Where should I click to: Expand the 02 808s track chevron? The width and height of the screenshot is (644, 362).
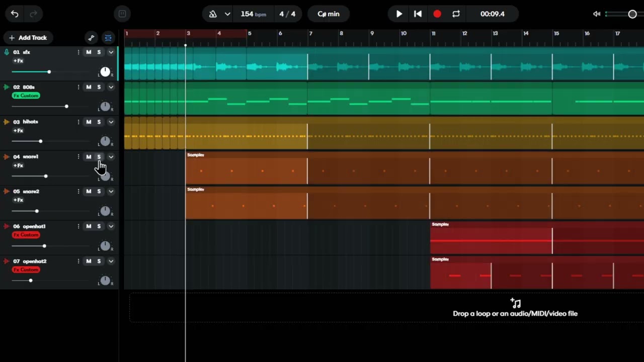[111, 87]
